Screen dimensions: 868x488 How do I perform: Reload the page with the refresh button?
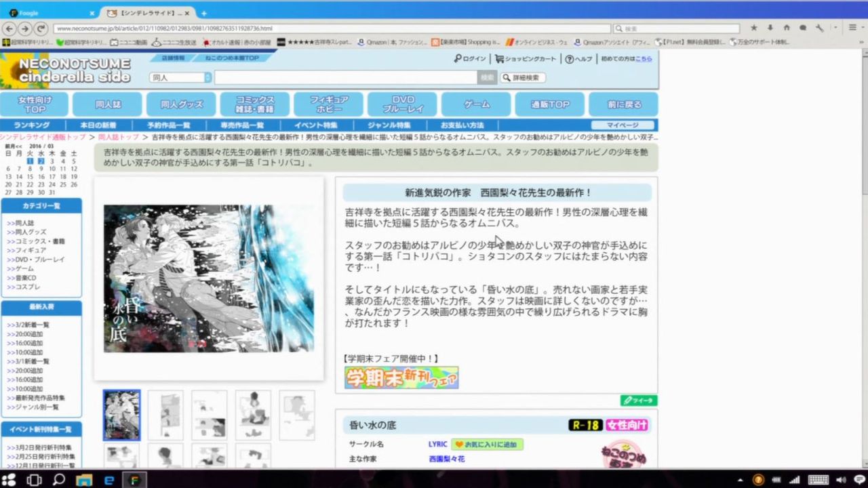41,28
